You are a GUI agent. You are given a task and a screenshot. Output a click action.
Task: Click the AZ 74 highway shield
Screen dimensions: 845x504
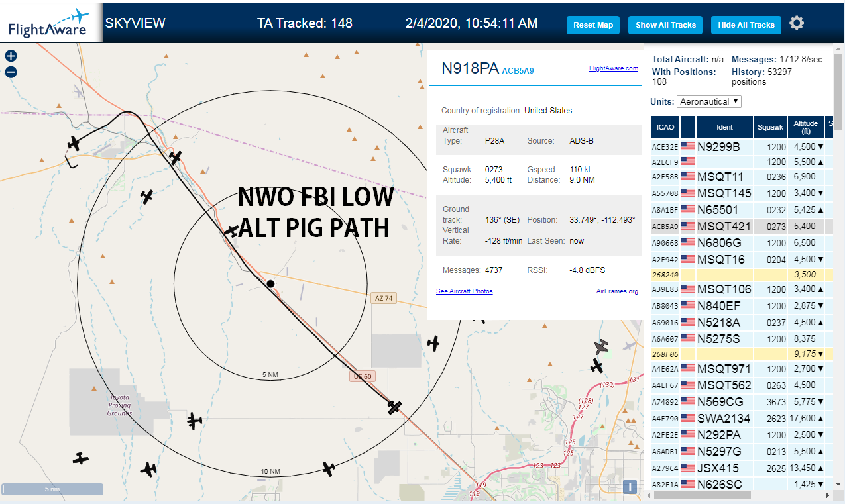(384, 298)
